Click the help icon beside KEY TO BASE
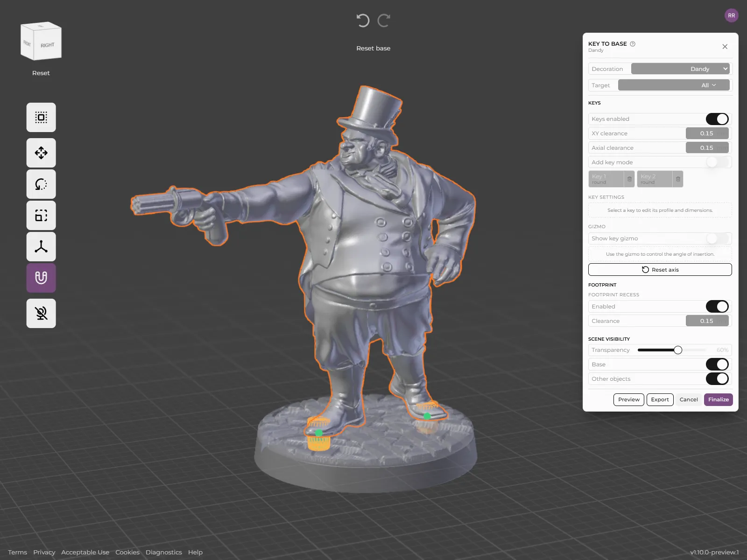Screen dimensions: 747x560 (633, 44)
